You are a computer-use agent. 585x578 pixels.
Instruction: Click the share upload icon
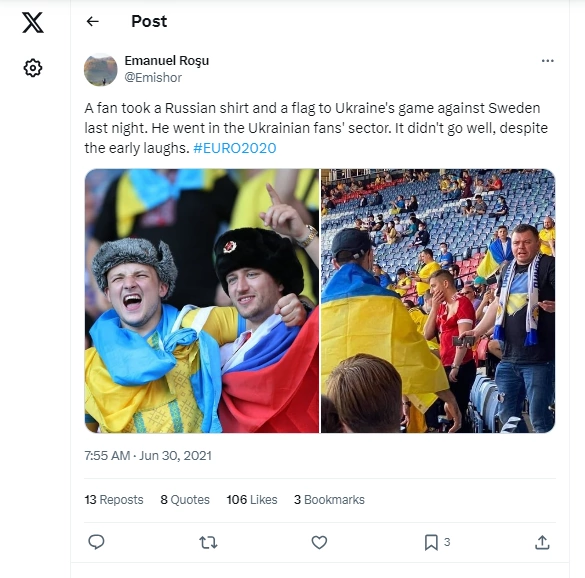coord(542,542)
